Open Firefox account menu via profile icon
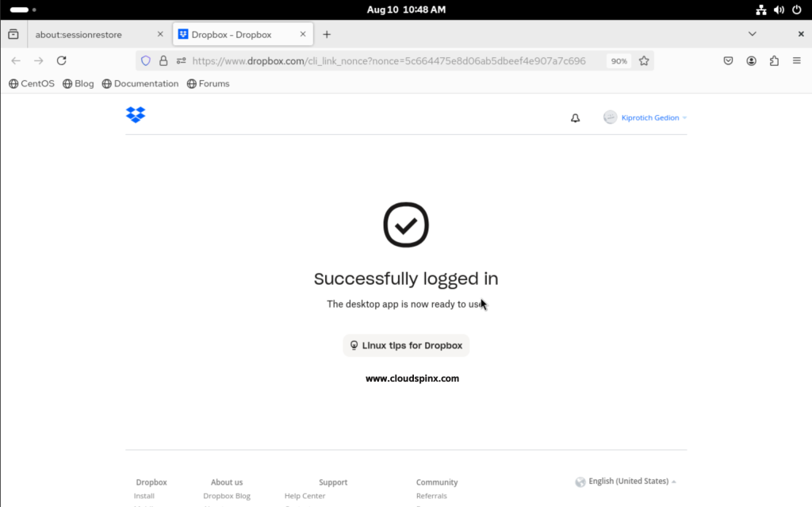The height and width of the screenshot is (507, 812). (x=751, y=60)
